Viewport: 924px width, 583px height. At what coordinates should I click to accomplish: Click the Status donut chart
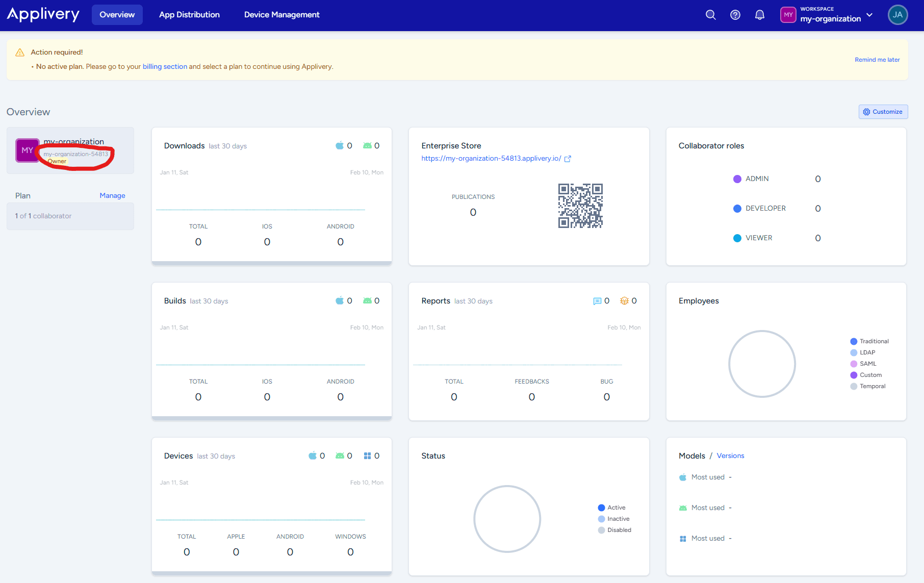507,519
